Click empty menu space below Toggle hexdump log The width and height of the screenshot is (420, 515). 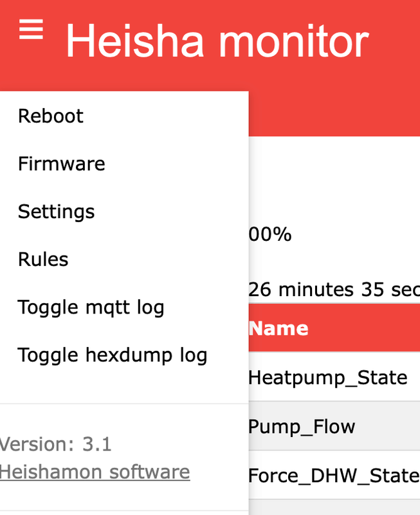click(x=124, y=386)
